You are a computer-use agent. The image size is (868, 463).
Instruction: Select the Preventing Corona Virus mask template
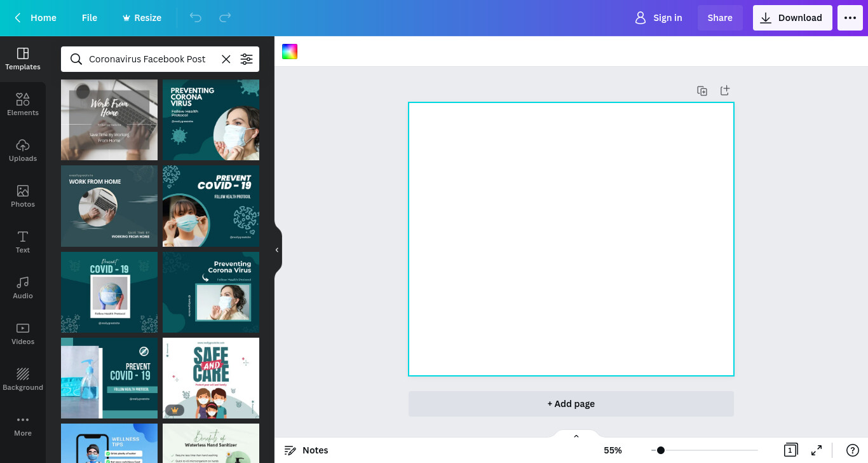(211, 120)
